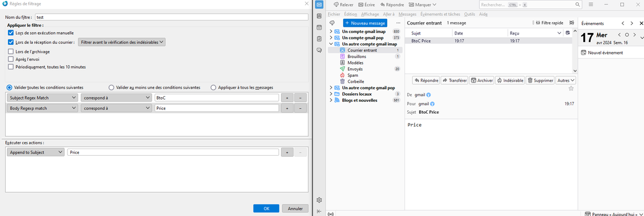Screen dimensions: 644x216
Task: Open Filtrer avant la vérification des indésirables dropdown
Action: pyautogui.click(x=122, y=42)
